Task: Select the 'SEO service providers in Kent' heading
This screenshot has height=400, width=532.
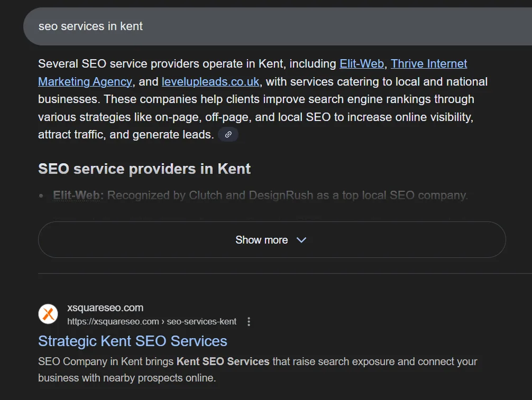Action: (x=144, y=169)
